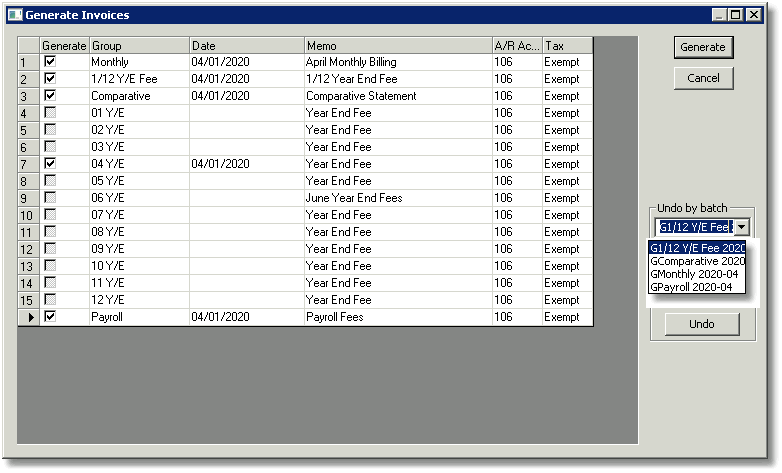
Task: Click the Memo column header
Action: click(398, 46)
